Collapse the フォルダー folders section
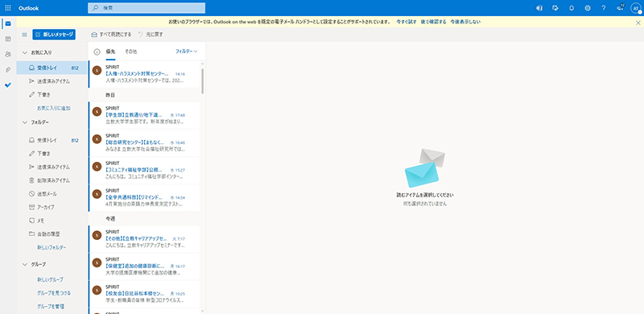Screen dimensions: 644x314 point(25,122)
